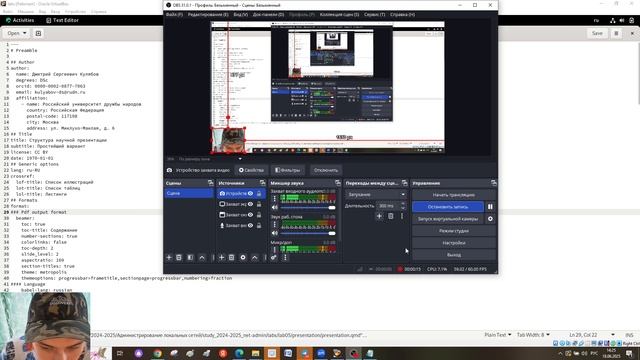Open options dots for desktop audio channel

click(274, 224)
